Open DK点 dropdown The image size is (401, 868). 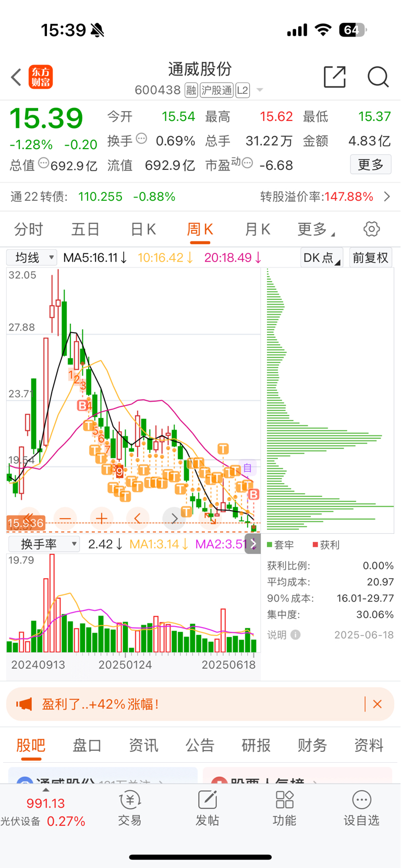(x=321, y=258)
